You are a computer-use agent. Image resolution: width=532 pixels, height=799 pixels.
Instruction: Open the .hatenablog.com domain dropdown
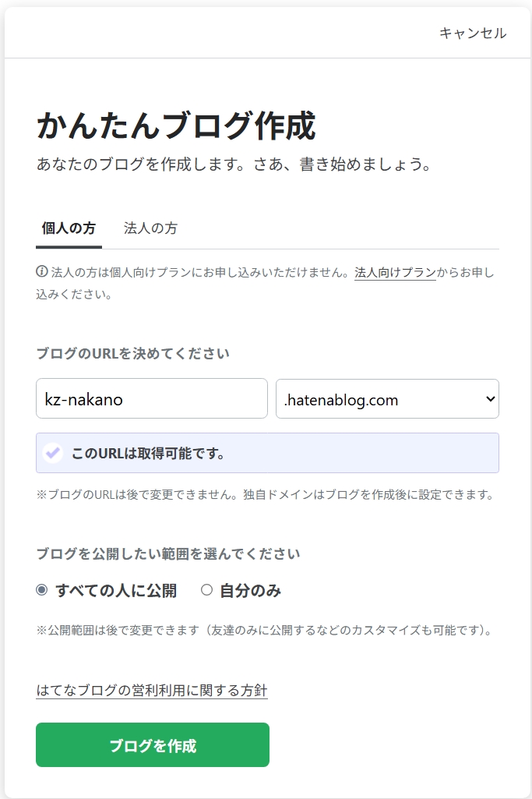coord(387,399)
